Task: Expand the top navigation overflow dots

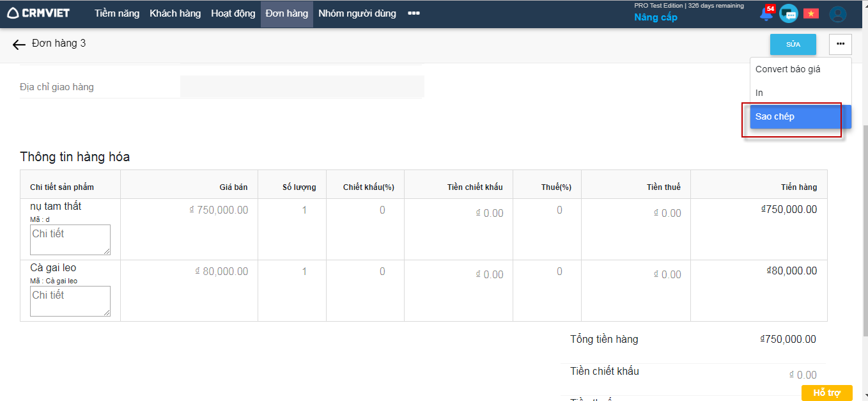Action: (414, 13)
